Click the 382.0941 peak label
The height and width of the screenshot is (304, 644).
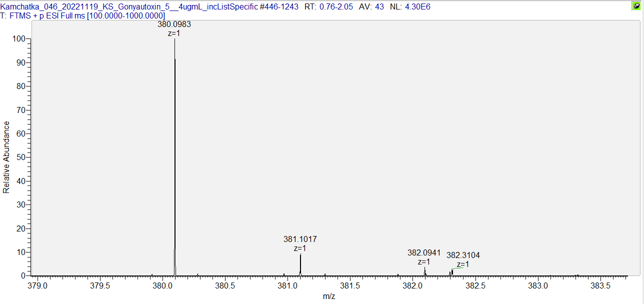coord(424,253)
